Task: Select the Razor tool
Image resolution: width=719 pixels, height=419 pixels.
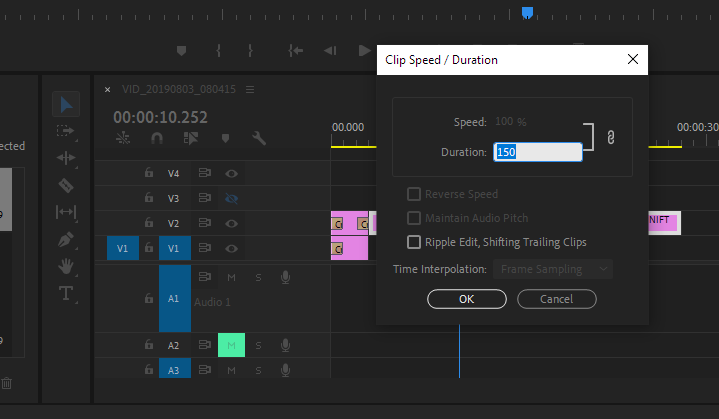Action: click(66, 186)
